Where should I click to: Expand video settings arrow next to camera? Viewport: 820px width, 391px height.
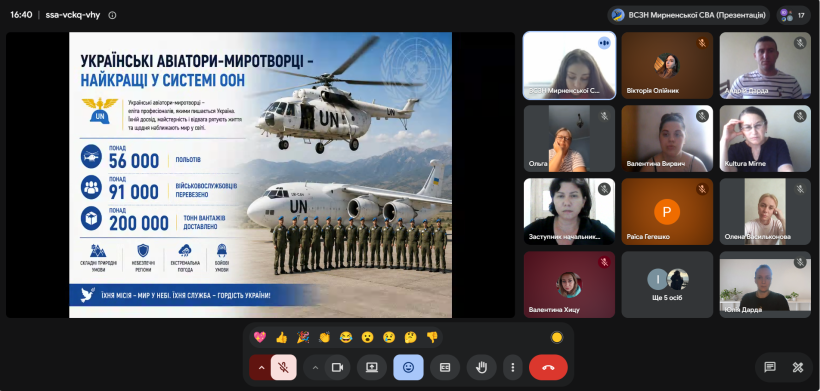315,367
